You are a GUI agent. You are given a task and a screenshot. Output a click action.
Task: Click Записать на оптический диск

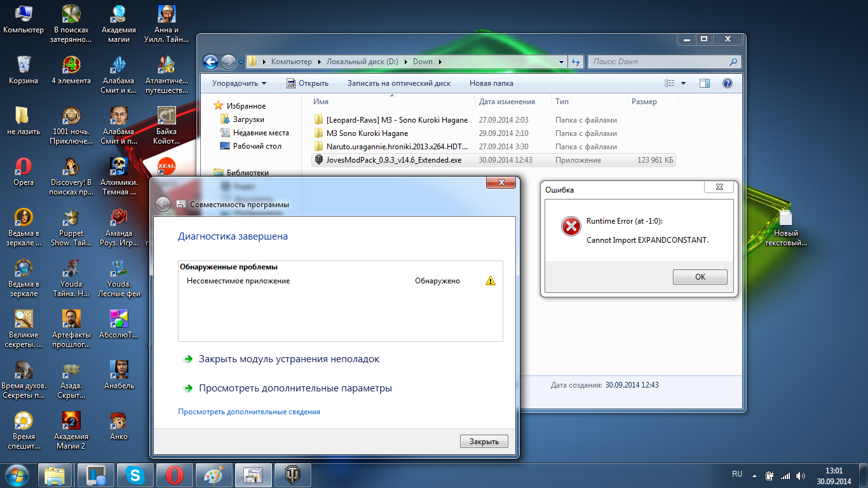pyautogui.click(x=398, y=83)
